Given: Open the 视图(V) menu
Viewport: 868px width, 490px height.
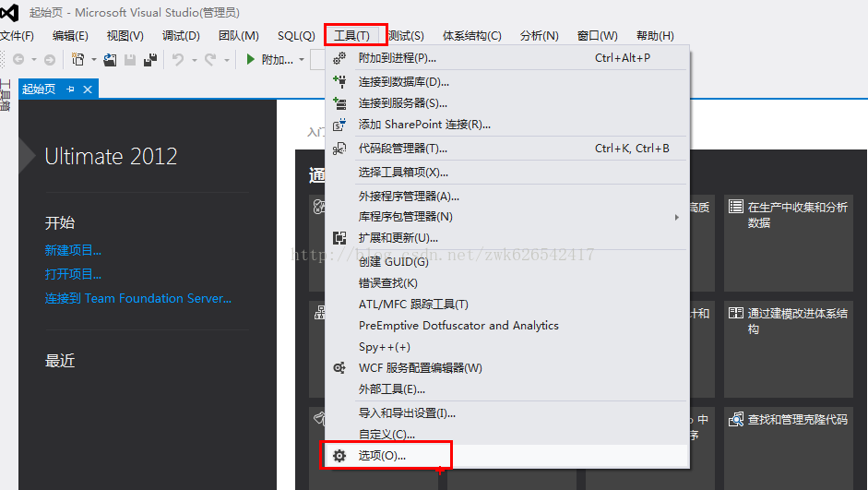Looking at the screenshot, I should pos(125,36).
